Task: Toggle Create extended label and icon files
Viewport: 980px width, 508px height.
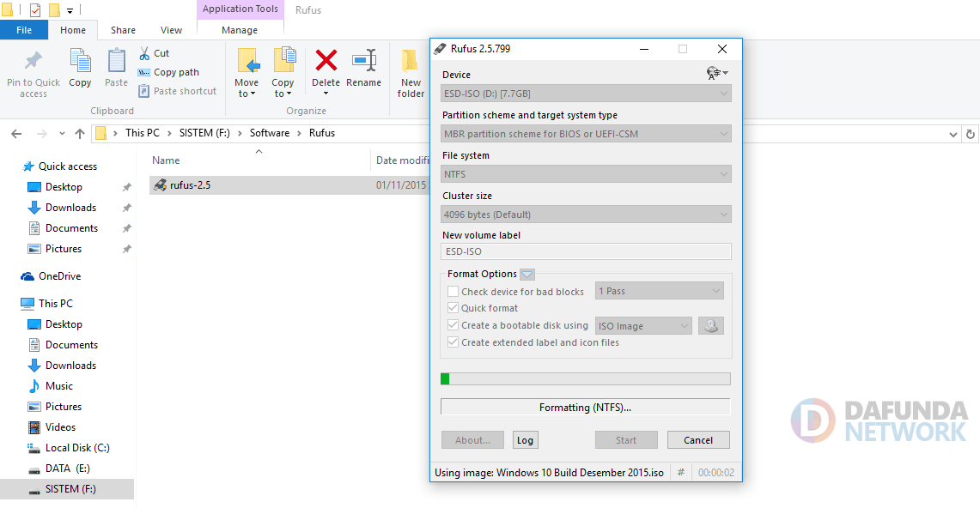Action: click(453, 342)
